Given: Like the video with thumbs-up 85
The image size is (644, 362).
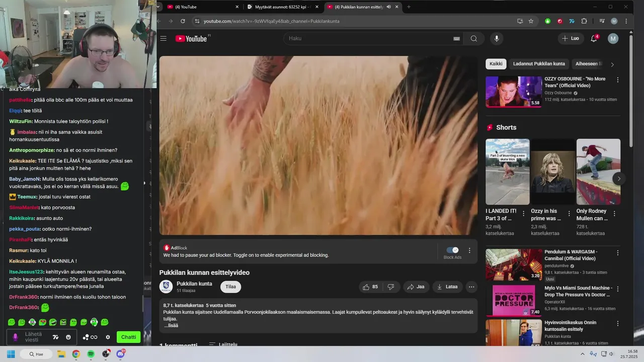Looking at the screenshot, I should pos(371,287).
